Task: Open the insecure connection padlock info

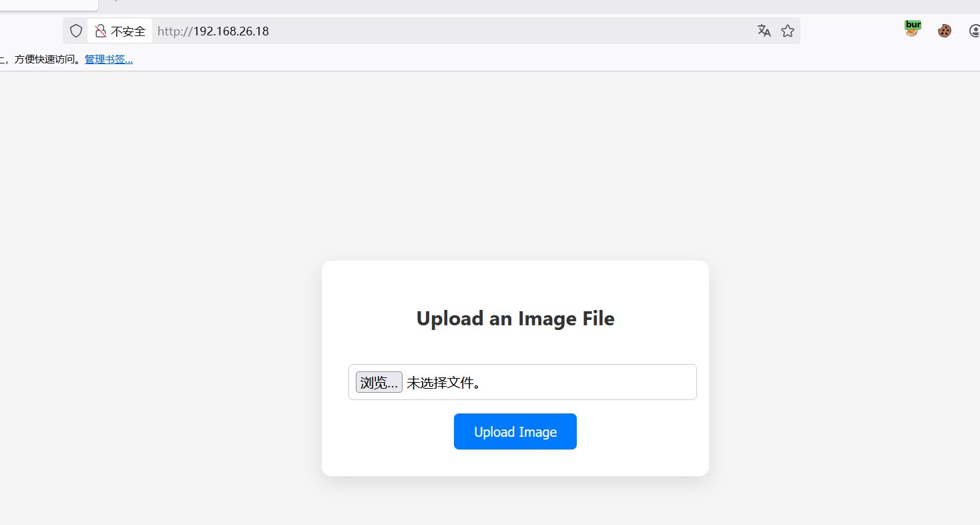Action: coord(101,31)
